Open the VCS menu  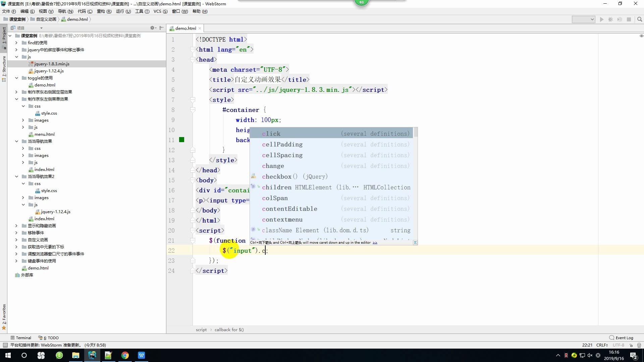(160, 11)
